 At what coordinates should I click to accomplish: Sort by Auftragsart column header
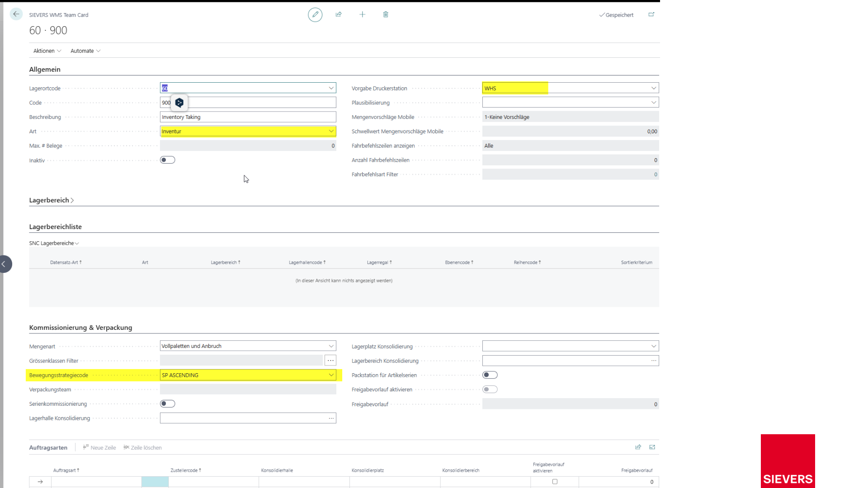click(66, 470)
